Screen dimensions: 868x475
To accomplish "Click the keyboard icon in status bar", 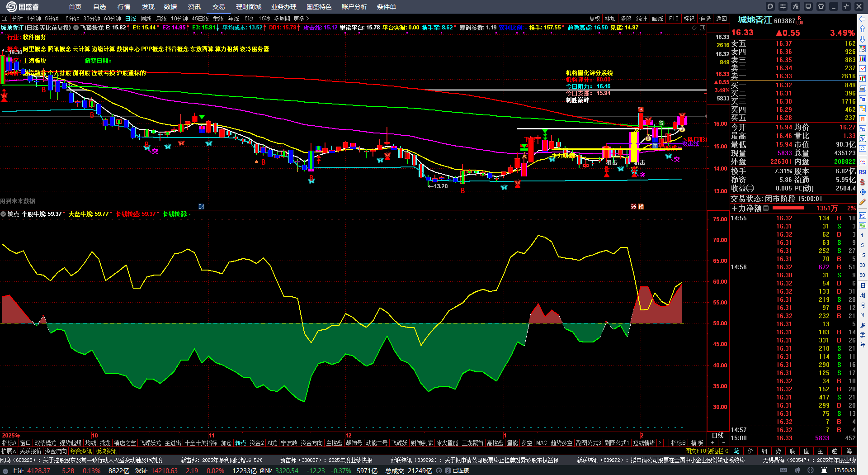I will [783, 470].
